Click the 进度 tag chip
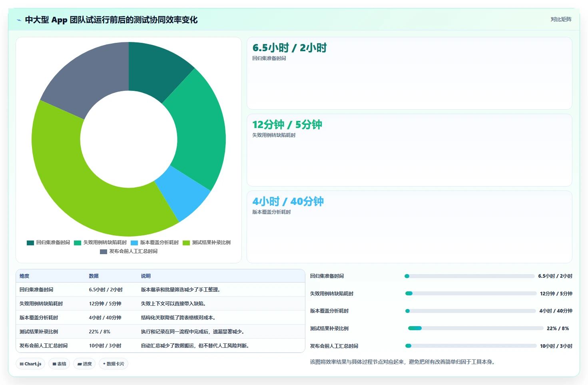Screen dimensions: 588x385 [84, 364]
